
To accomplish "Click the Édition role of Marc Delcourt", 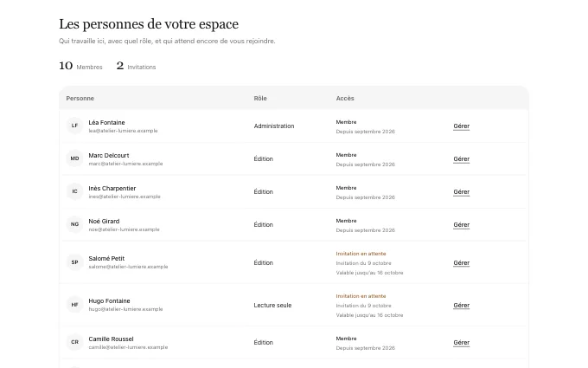I will click(x=263, y=159).
